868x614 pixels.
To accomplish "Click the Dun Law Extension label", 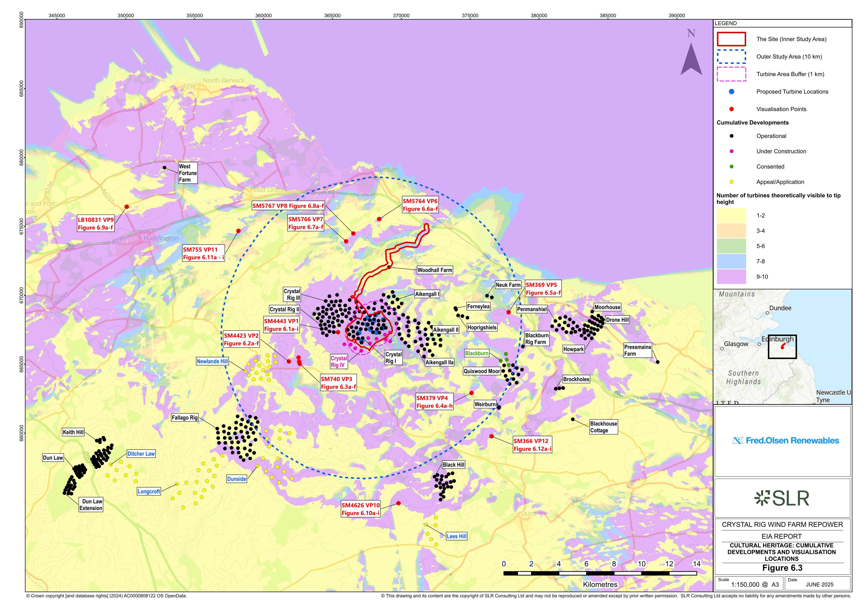I will coord(91,505).
